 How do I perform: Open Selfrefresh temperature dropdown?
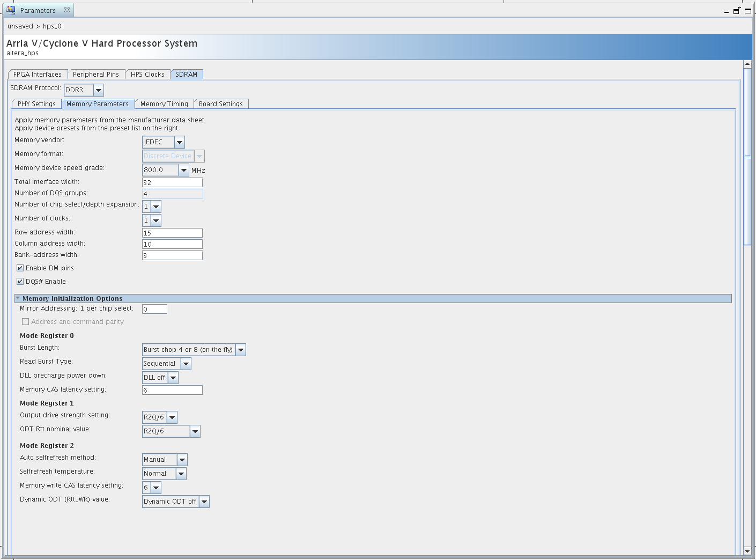181,474
